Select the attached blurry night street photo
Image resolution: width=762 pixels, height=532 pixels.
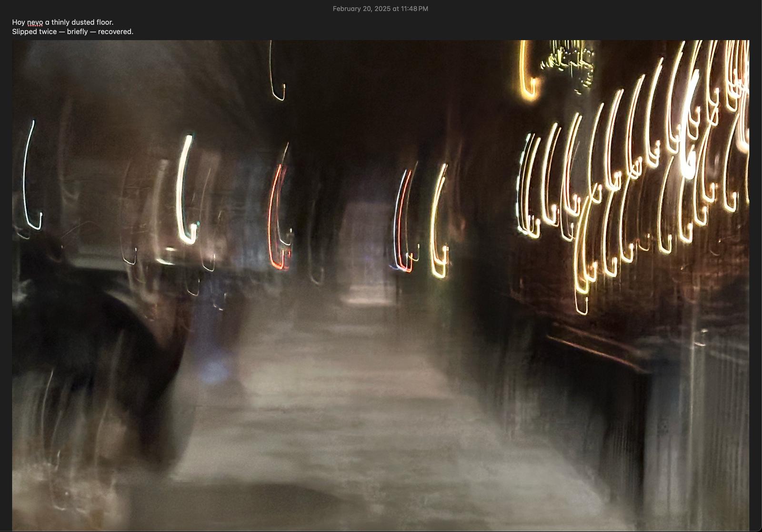pyautogui.click(x=380, y=286)
